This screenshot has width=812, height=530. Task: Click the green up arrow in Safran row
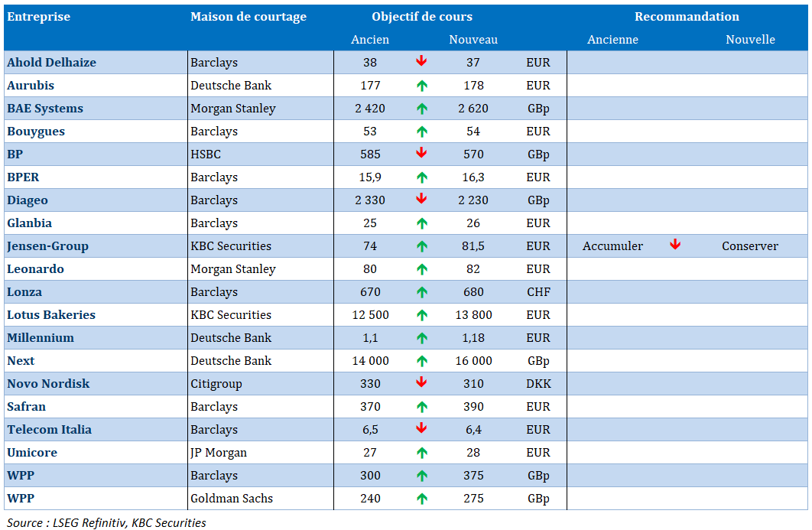click(x=422, y=407)
